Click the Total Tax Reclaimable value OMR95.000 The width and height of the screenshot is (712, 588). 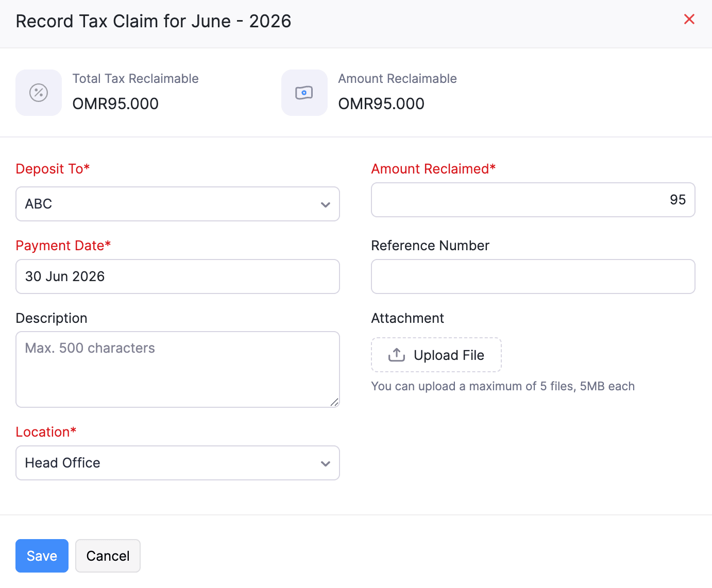pos(115,103)
